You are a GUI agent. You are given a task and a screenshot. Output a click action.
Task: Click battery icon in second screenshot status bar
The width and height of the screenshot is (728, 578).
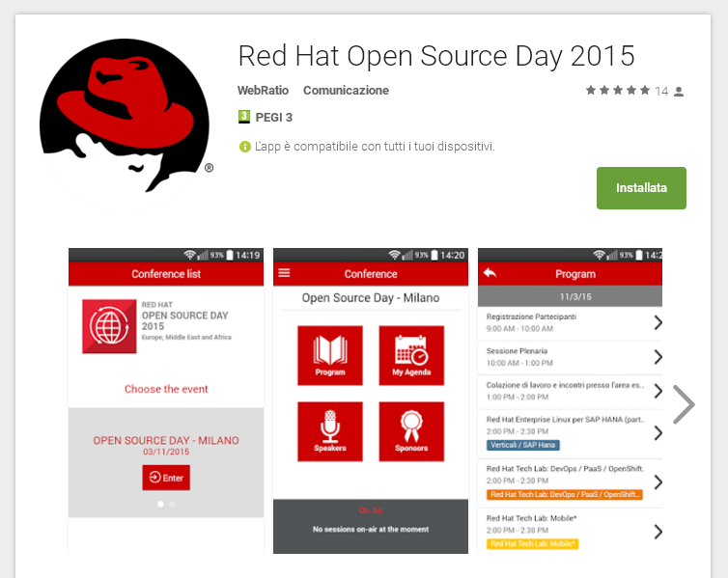tap(434, 255)
